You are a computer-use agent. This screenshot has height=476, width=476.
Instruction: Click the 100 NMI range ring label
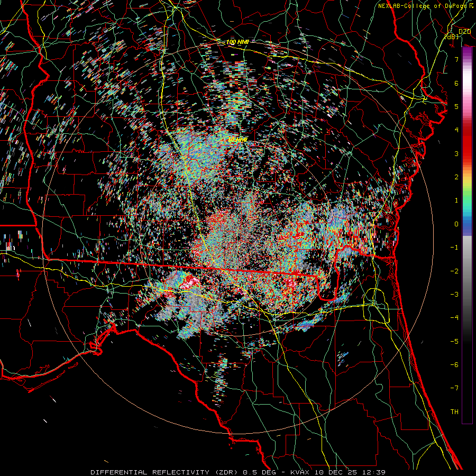[237, 42]
